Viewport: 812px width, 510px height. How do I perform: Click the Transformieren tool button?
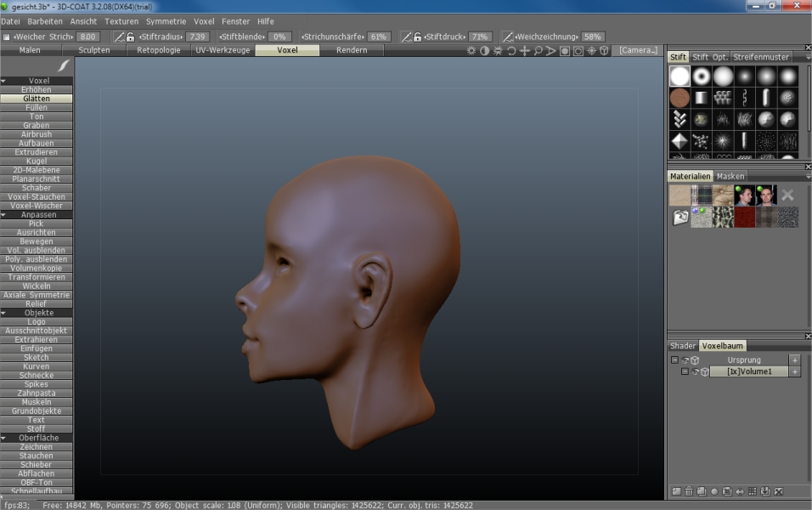coord(37,277)
